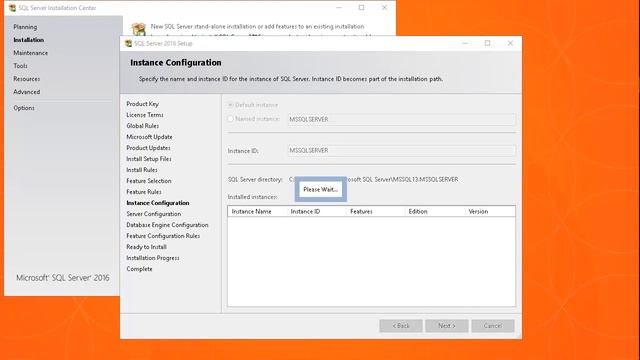
Task: Click the Named instance name field
Action: point(401,119)
